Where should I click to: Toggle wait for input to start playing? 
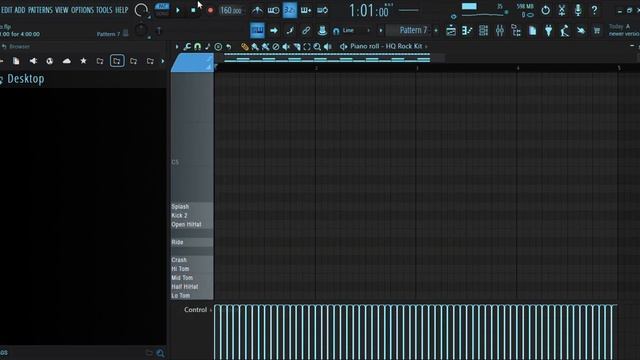point(273,10)
